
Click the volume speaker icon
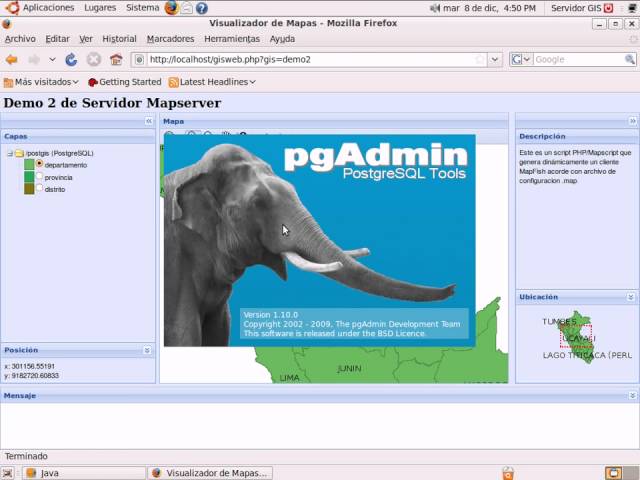point(435,8)
